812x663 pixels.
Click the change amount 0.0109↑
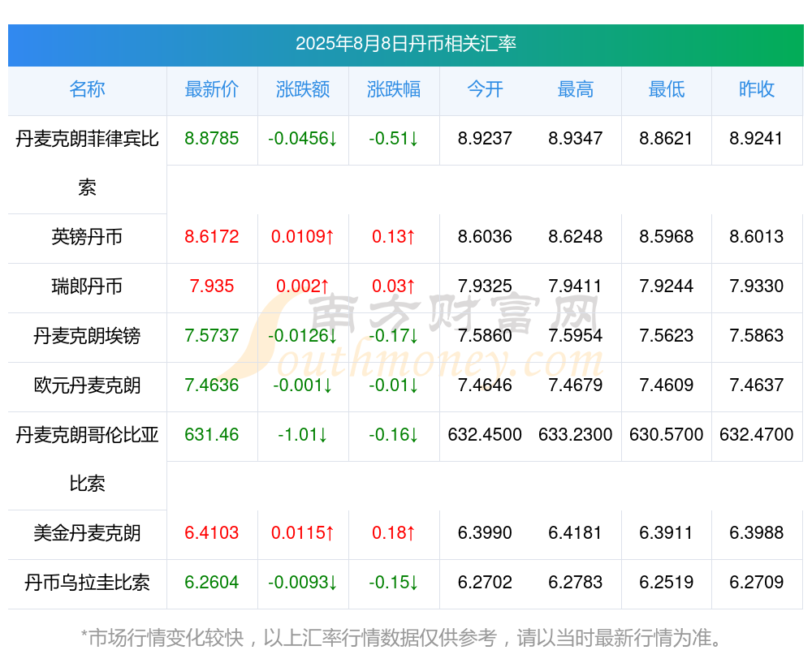(x=303, y=237)
